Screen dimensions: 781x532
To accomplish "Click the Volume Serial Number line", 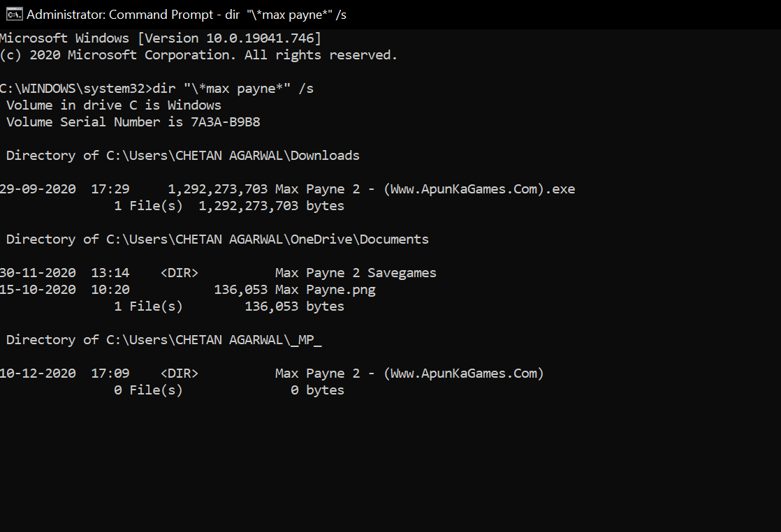I will (x=133, y=121).
